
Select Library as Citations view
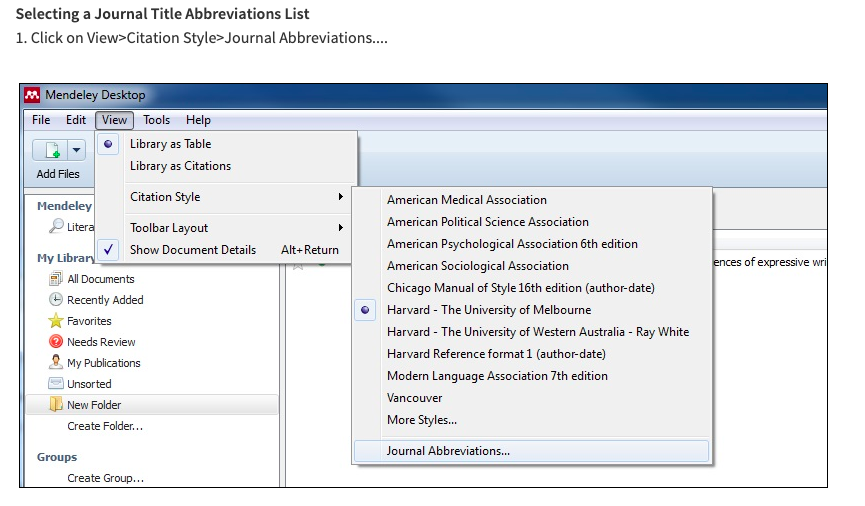point(180,166)
